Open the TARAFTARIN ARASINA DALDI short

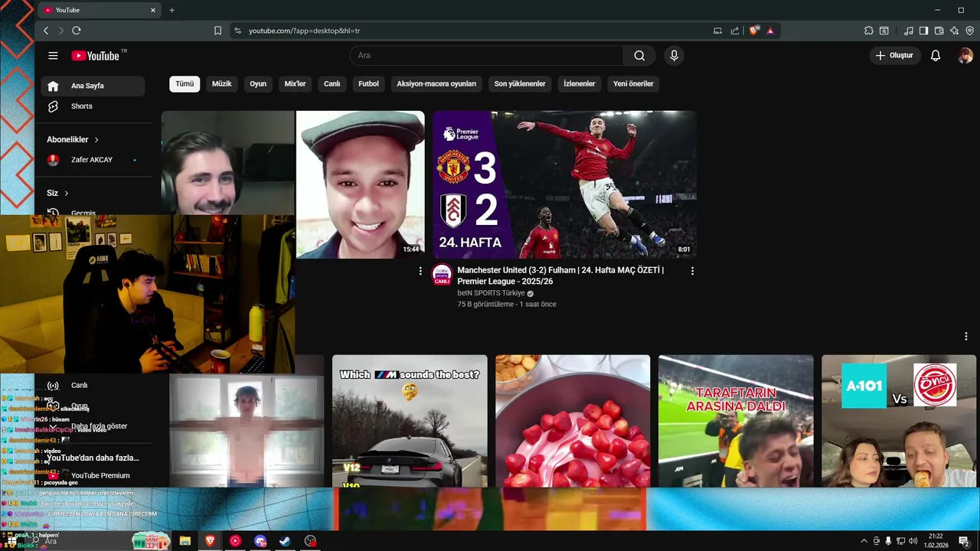pyautogui.click(x=736, y=421)
